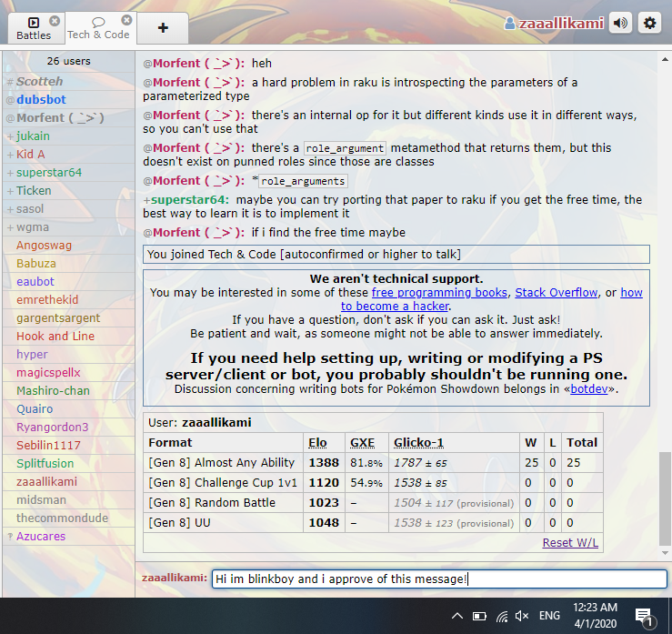Image resolution: width=672 pixels, height=634 pixels.
Task: Select user Sebilin1117 in list
Action: tap(68, 446)
